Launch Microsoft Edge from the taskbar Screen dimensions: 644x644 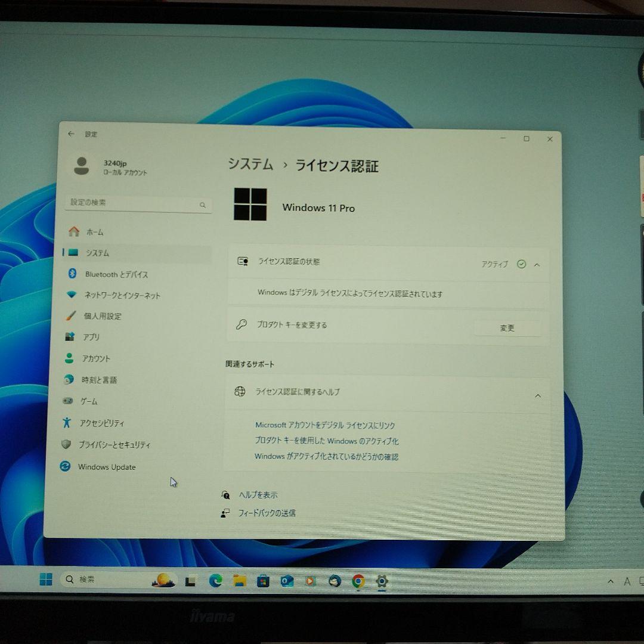(x=216, y=580)
